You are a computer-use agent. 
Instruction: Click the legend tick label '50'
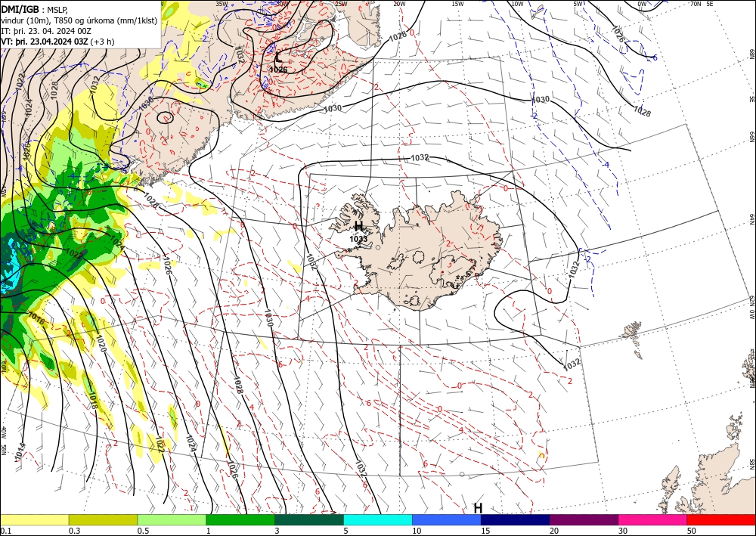[692, 531]
